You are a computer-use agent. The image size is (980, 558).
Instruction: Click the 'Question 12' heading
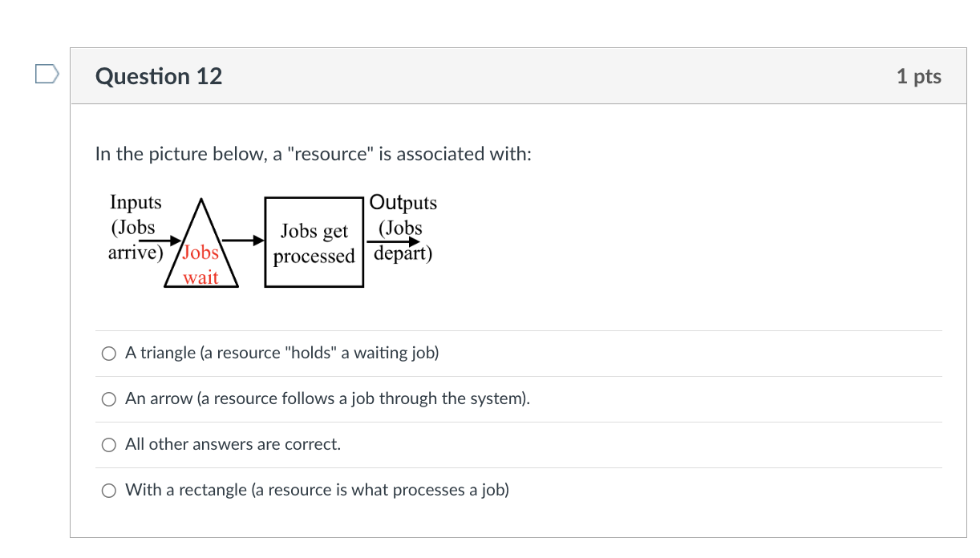click(x=158, y=76)
